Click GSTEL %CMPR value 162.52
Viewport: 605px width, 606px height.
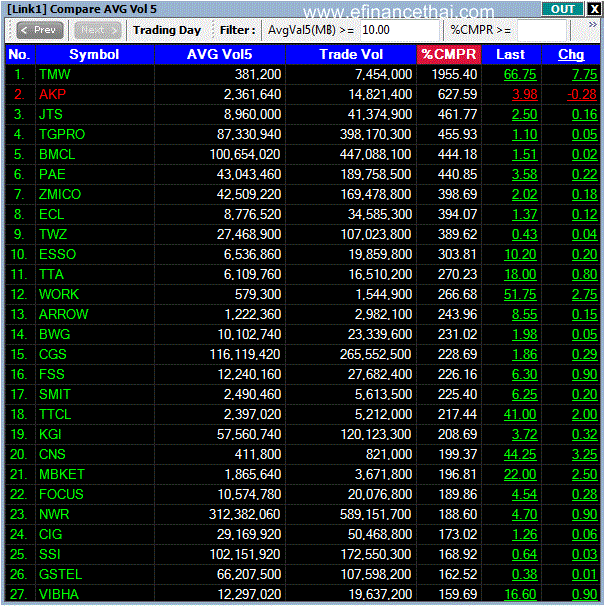click(458, 575)
